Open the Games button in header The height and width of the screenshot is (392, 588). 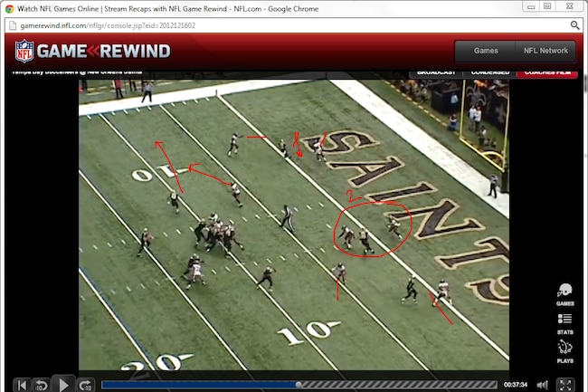tap(485, 51)
